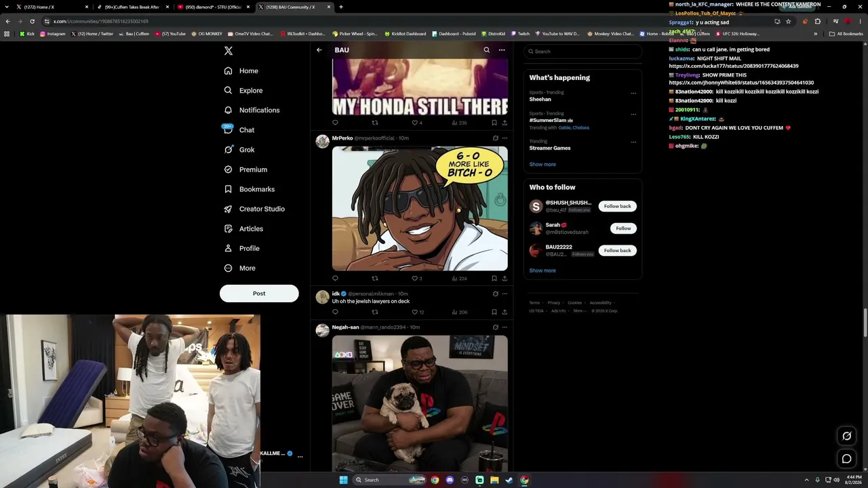
Task: Open more options on MrPerko's post
Action: coord(505,138)
